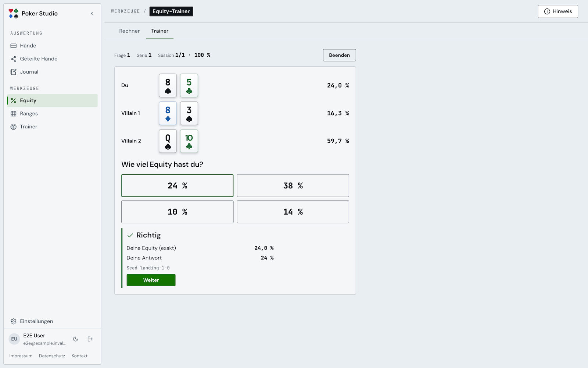The image size is (588, 368).
Task: Switch to the Rechner tab
Action: click(129, 31)
